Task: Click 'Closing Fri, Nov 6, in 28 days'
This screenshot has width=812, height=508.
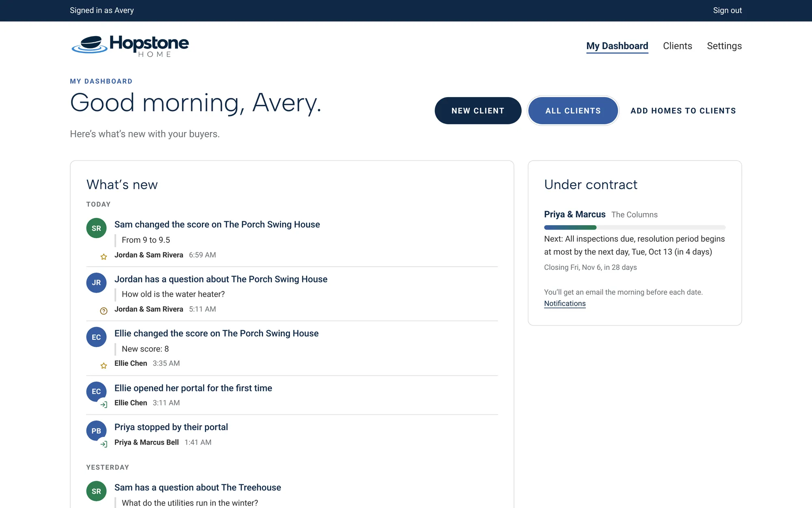Action: [590, 267]
